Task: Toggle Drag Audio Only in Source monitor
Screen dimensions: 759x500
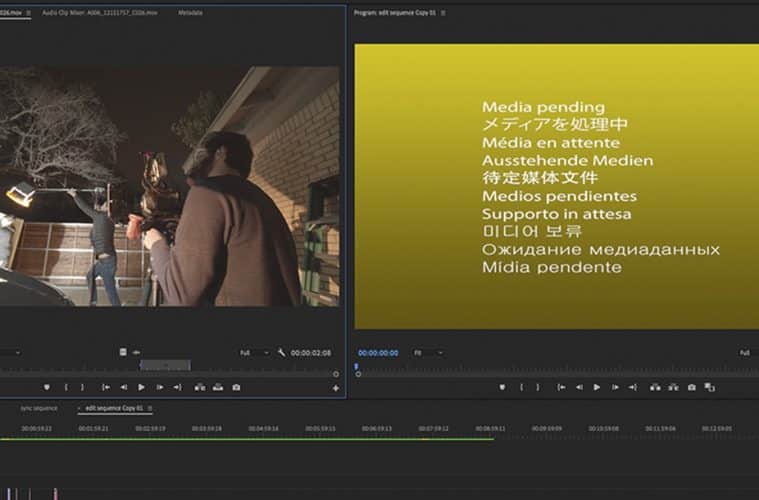Action: [134, 353]
